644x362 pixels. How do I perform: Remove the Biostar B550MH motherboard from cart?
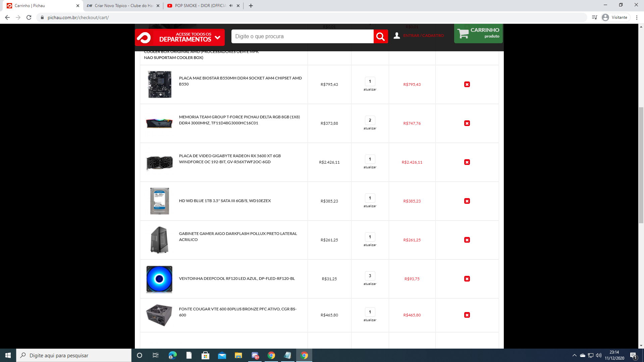pos(467,84)
